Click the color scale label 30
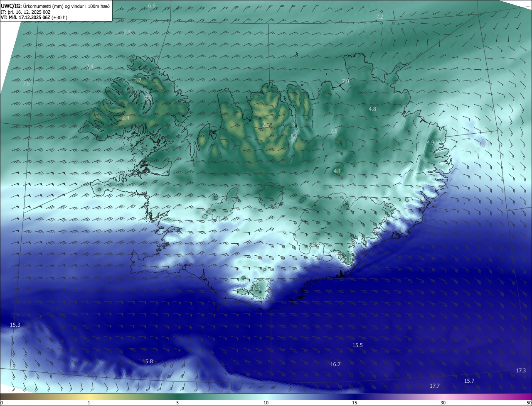 (x=443, y=403)
